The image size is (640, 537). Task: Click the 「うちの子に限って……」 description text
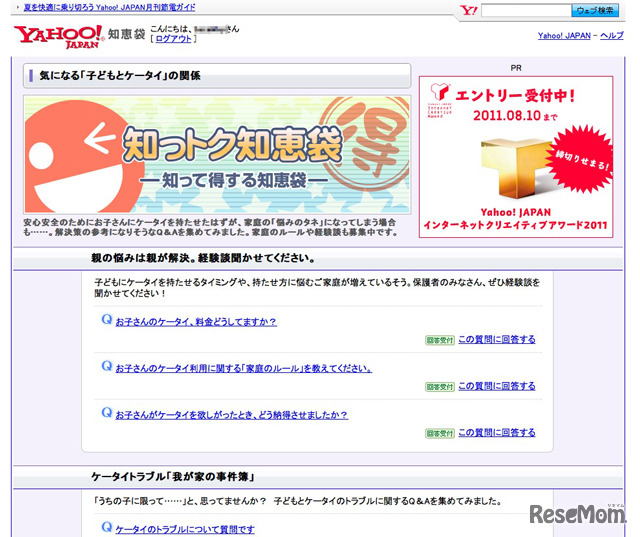(x=298, y=501)
